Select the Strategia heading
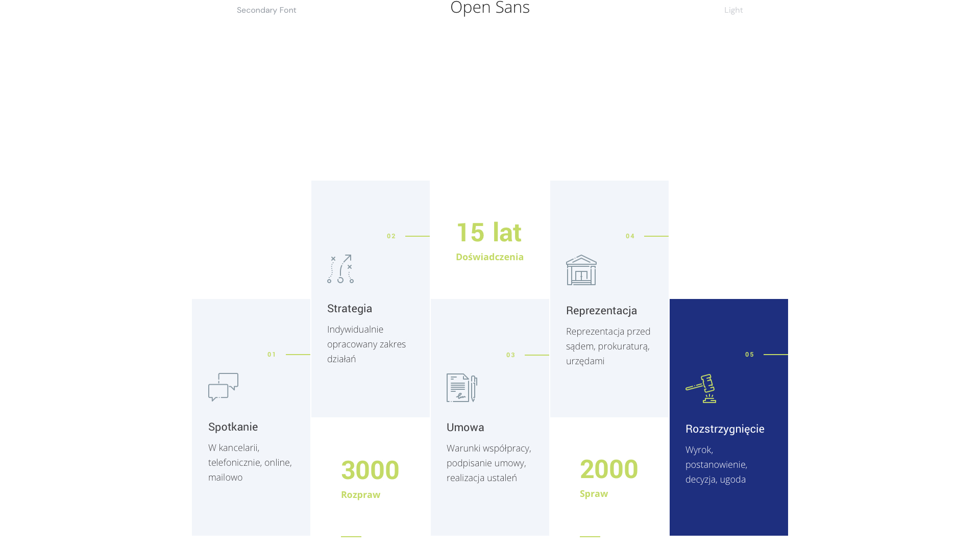 pyautogui.click(x=350, y=309)
